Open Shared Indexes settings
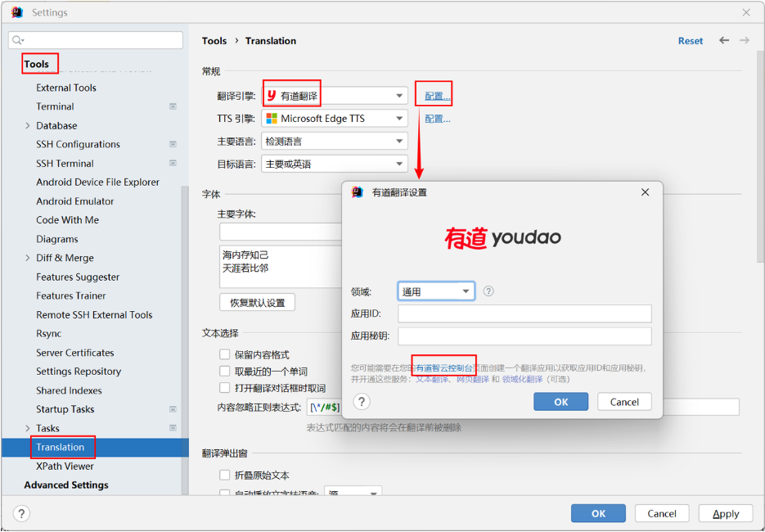The image size is (765, 532). (x=69, y=390)
